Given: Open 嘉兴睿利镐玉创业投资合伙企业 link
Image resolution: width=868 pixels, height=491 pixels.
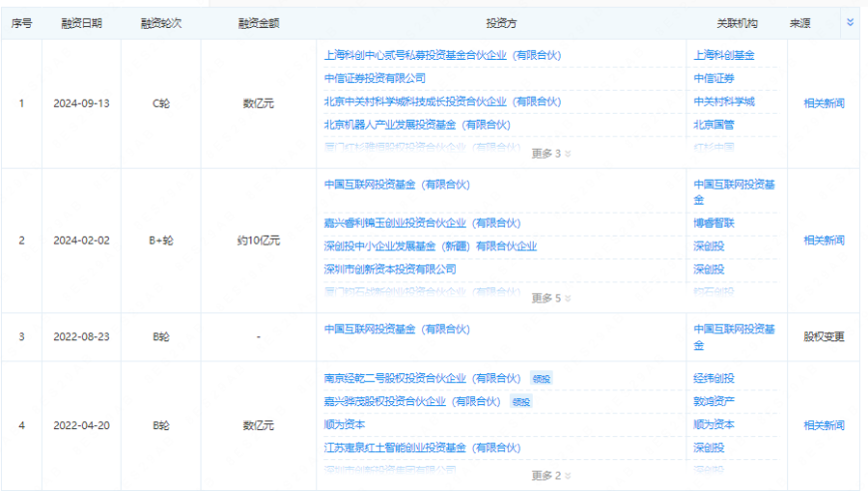Looking at the screenshot, I should click(x=422, y=223).
